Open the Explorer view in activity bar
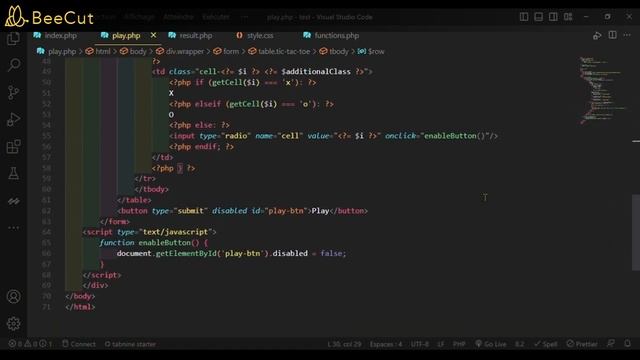640x360 pixels. coord(13,39)
